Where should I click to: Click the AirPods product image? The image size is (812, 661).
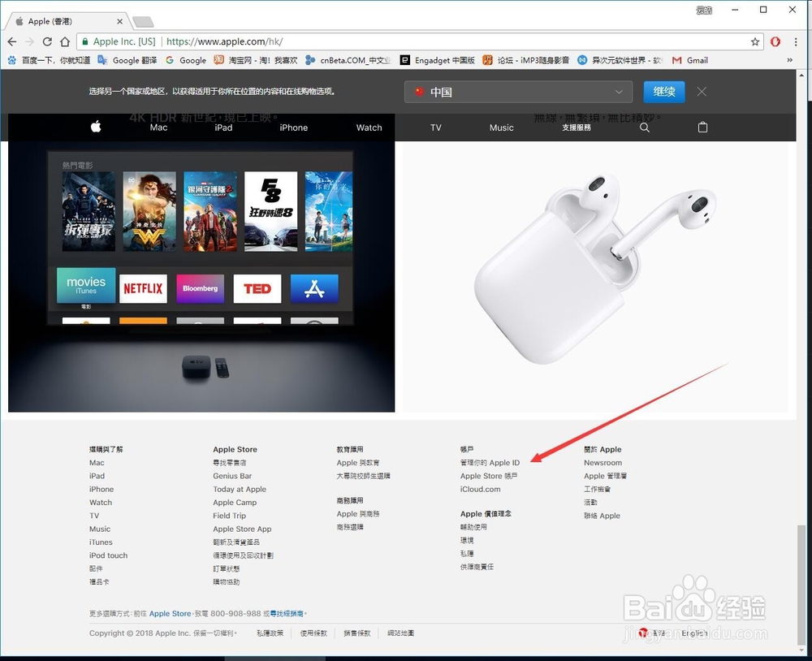click(595, 270)
